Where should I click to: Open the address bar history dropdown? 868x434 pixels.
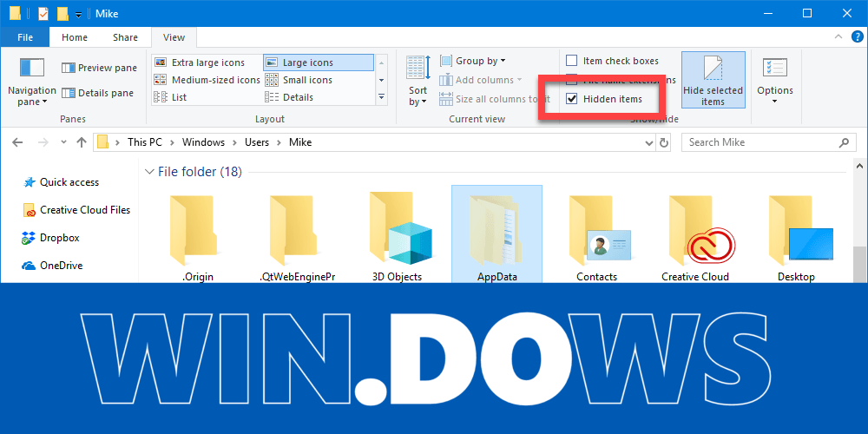[650, 143]
